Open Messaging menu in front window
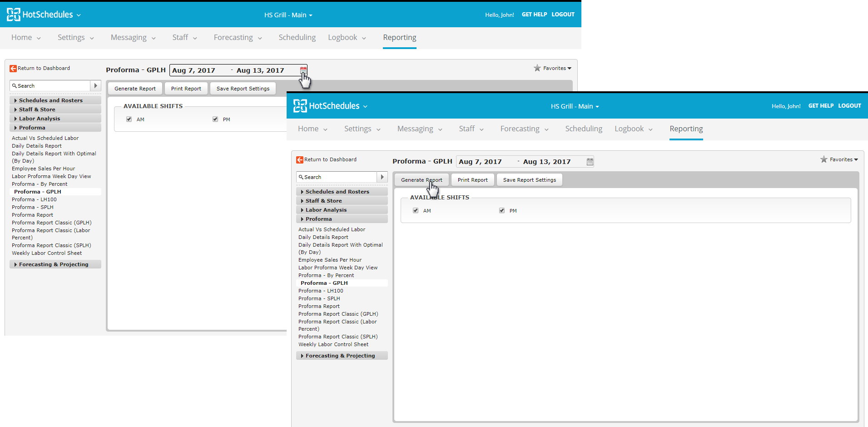Viewport: 868px width, 427px height. pos(420,129)
